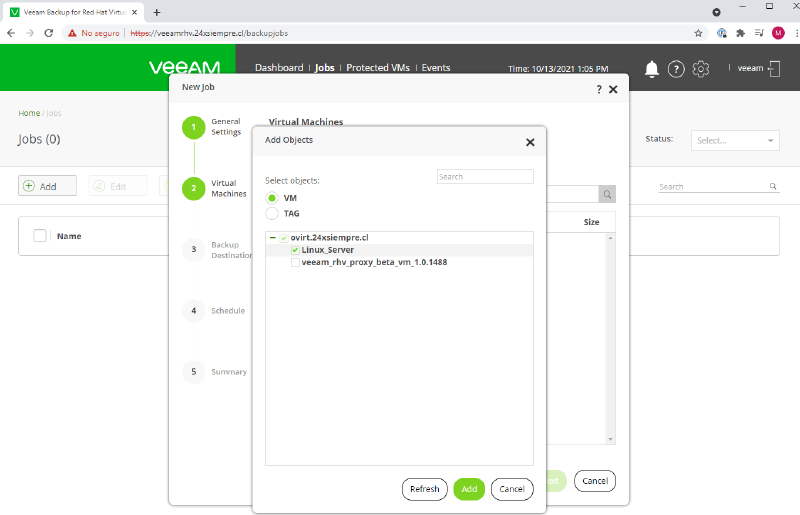Click the green Add button in dialog
The height and width of the screenshot is (515, 800).
coord(469,489)
